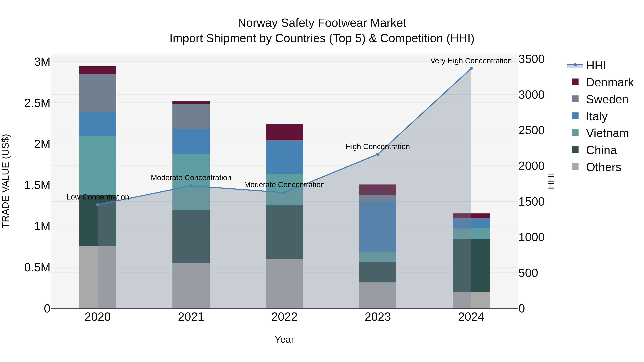Viewport: 644px width, 362px height.
Task: Click the Import Shipment by Countries subtitle
Action: click(322, 38)
